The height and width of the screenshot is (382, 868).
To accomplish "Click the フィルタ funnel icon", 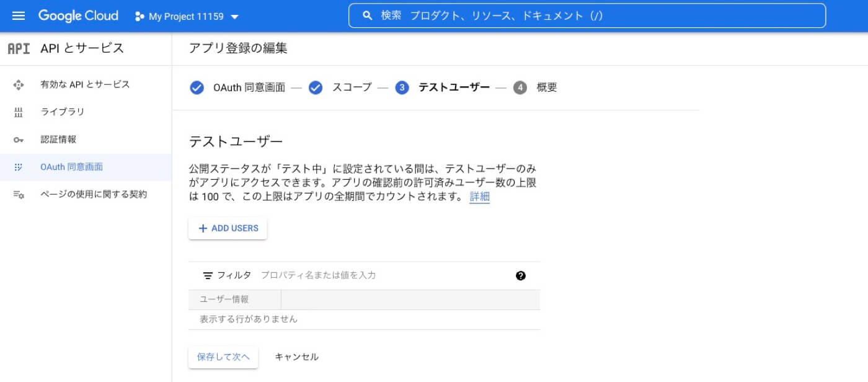I will (207, 275).
